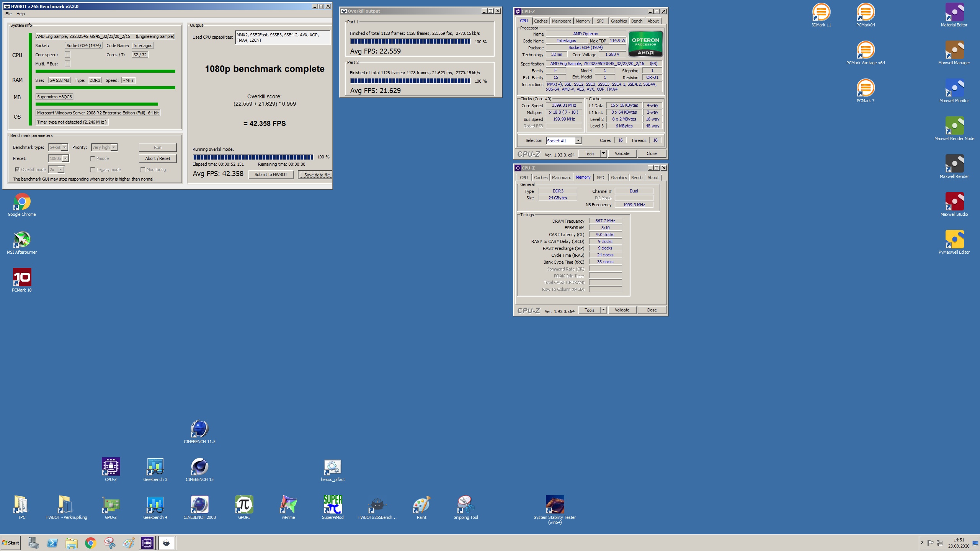Open the CPU-Z desktop shortcut
The image size is (980, 551).
click(111, 470)
